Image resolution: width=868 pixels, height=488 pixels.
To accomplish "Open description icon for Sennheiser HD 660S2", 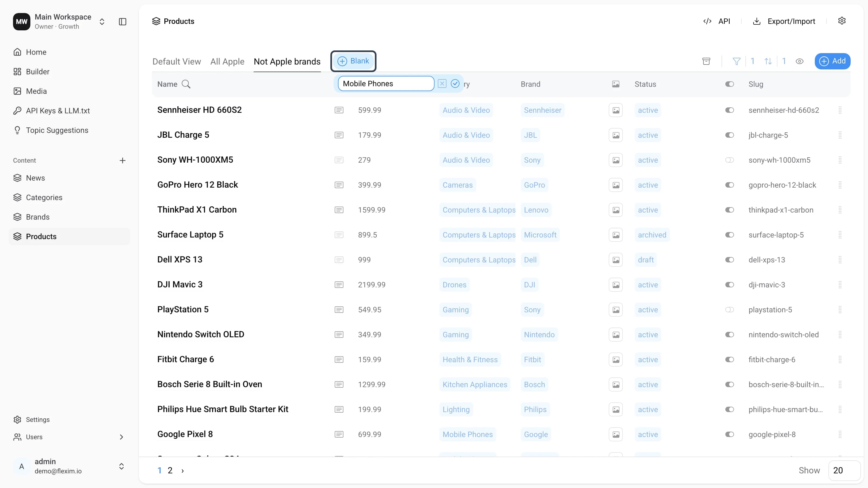I will click(339, 110).
